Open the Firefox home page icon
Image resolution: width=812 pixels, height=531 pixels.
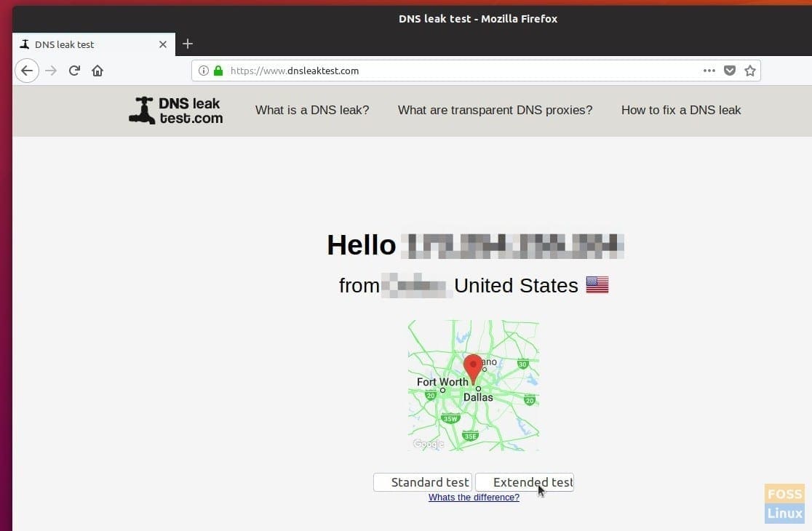(97, 71)
